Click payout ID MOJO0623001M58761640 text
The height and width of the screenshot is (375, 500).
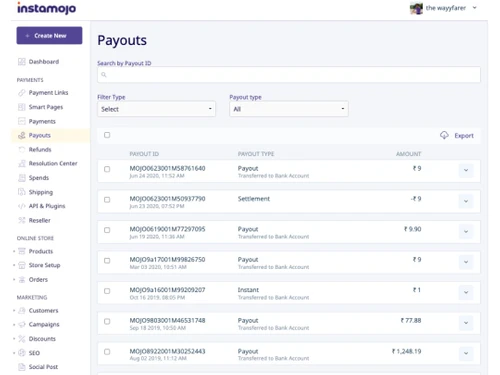[x=167, y=168]
